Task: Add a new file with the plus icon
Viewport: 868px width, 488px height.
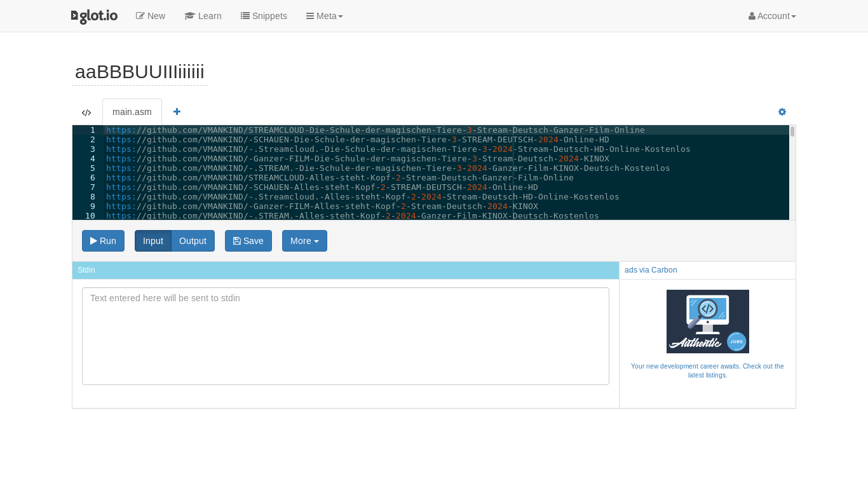Action: 177,112
